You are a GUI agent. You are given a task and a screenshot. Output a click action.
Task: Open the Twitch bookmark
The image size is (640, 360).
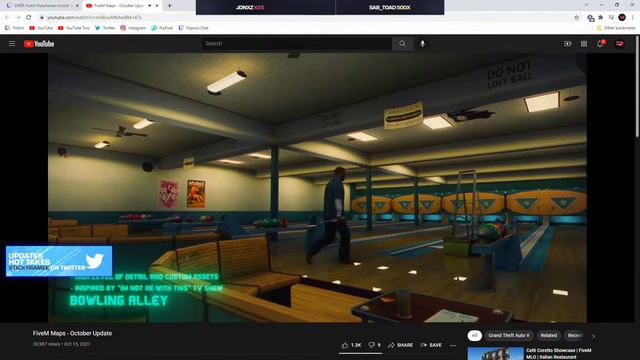click(x=14, y=28)
